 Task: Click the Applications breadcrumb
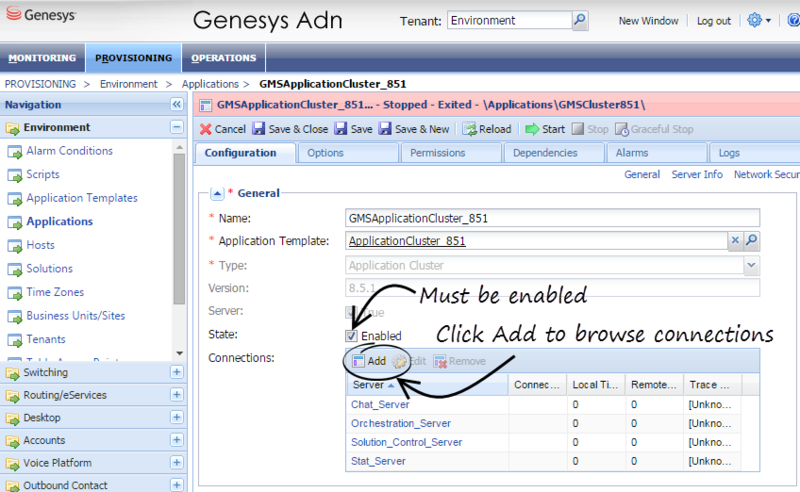tap(210, 84)
